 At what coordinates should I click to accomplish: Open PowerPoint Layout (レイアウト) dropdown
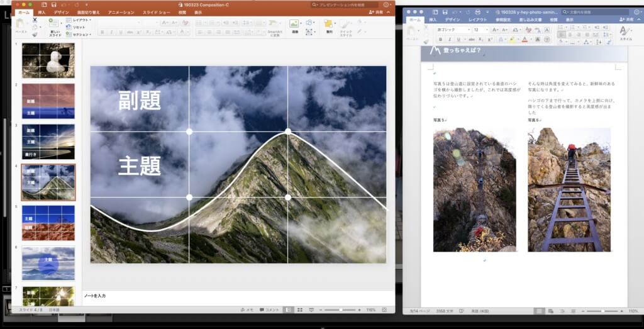click(x=79, y=20)
